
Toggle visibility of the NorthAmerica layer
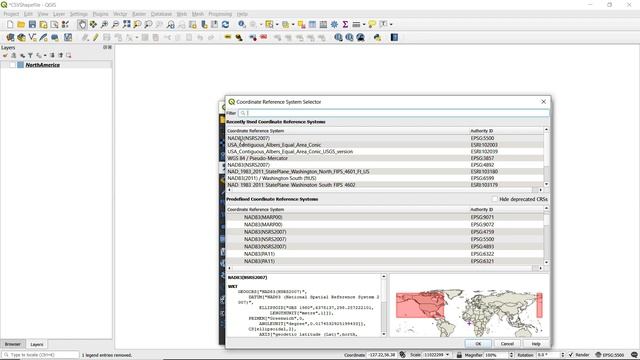[12, 65]
